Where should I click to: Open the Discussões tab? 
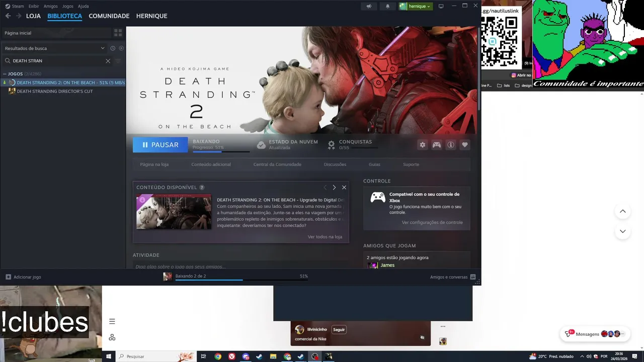[x=335, y=164]
